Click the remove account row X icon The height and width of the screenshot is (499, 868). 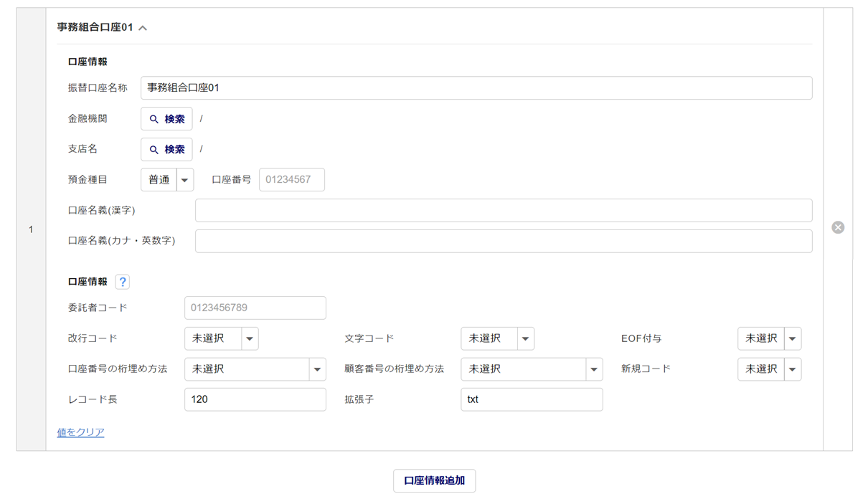[837, 227]
